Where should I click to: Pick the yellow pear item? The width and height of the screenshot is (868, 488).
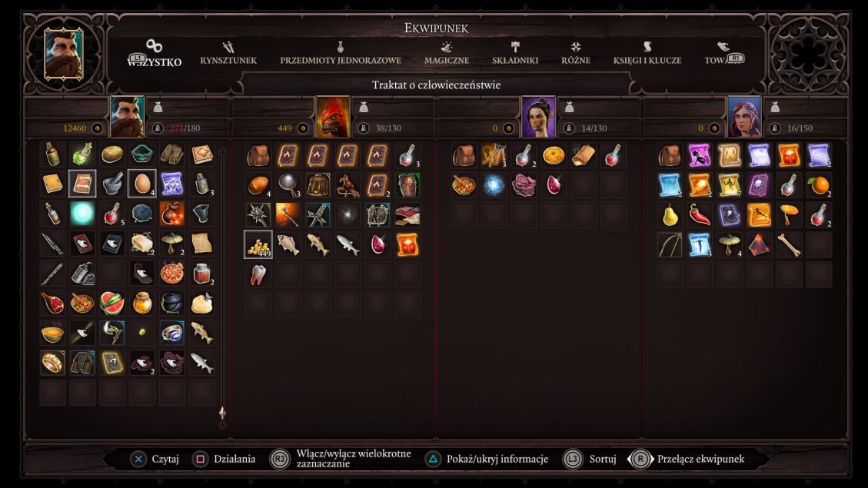click(670, 214)
